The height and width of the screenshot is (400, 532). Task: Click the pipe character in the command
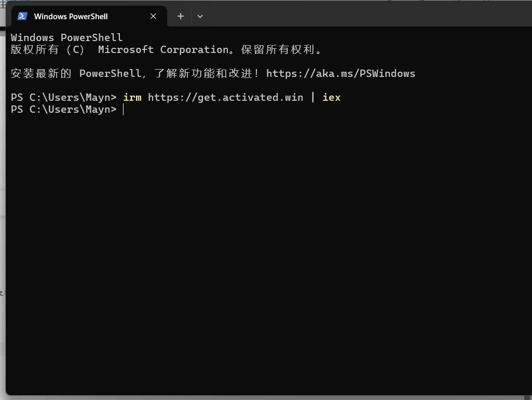[313, 98]
